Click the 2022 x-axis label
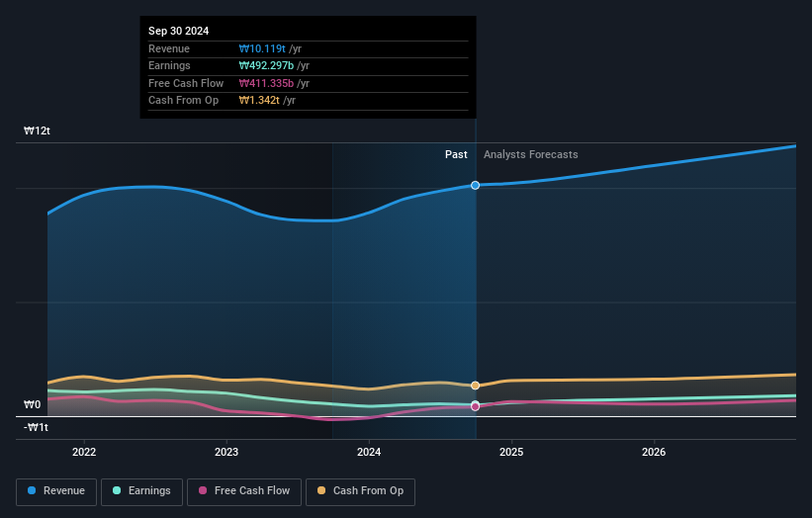The width and height of the screenshot is (812, 518). click(x=84, y=453)
